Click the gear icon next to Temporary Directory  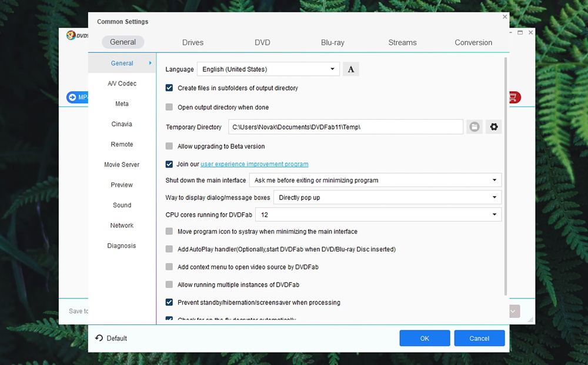coord(494,127)
